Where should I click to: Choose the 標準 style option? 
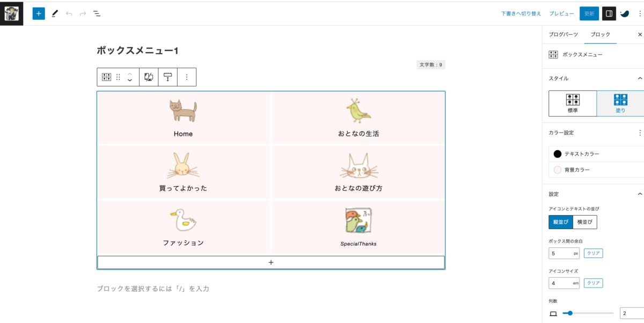point(573,104)
